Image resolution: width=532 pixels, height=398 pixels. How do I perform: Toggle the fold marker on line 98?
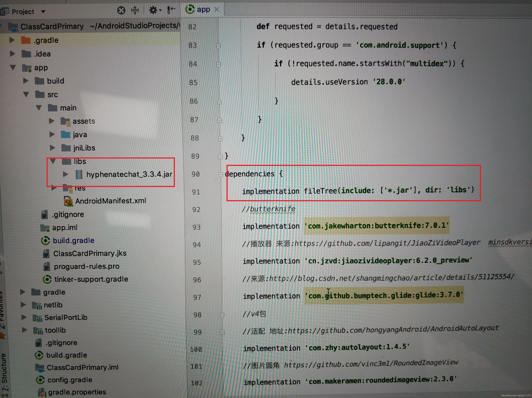[222, 315]
